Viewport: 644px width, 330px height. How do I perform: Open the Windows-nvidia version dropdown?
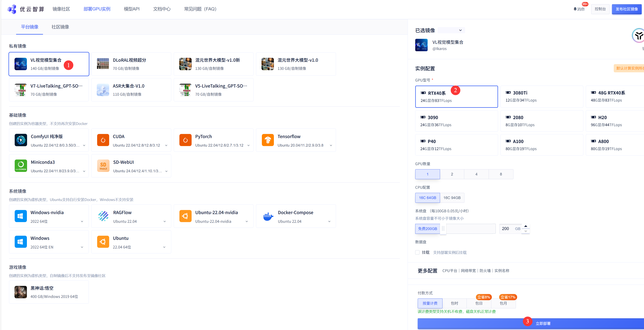[82, 222]
